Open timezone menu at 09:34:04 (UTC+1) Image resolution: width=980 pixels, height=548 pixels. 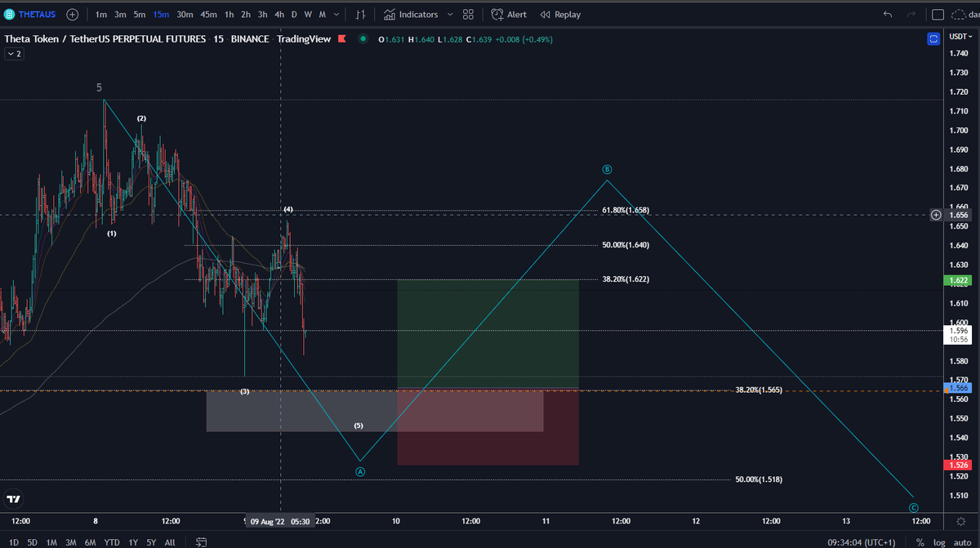[x=861, y=541]
